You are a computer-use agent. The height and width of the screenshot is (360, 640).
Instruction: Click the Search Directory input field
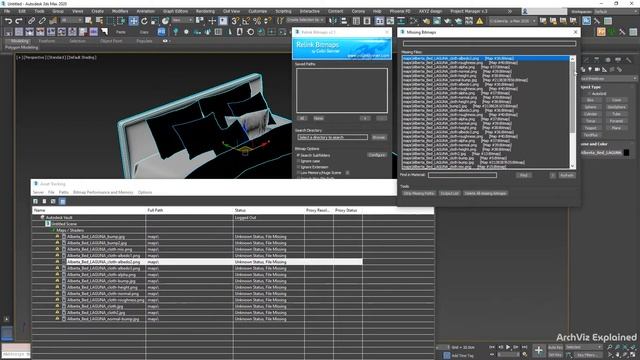click(333, 138)
